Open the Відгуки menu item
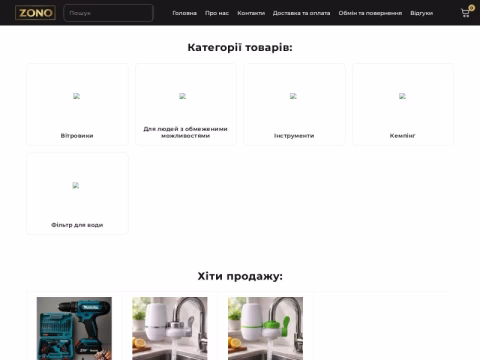 point(422,13)
